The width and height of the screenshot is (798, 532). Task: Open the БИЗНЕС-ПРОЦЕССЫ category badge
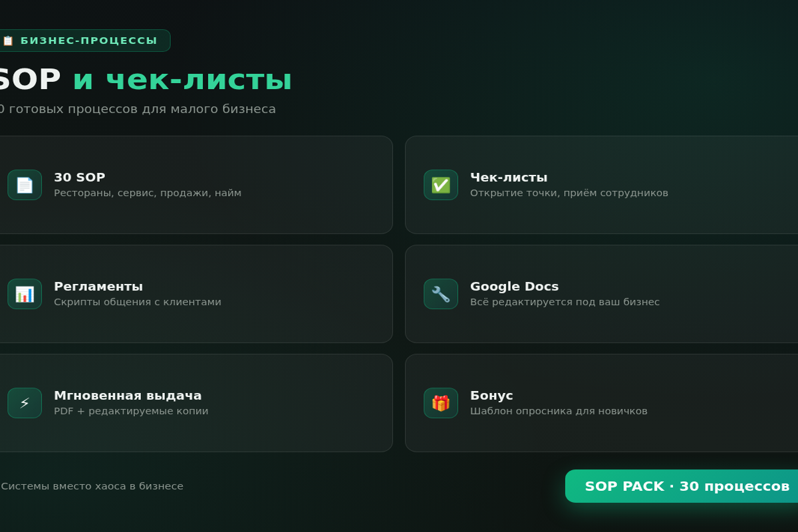click(83, 41)
